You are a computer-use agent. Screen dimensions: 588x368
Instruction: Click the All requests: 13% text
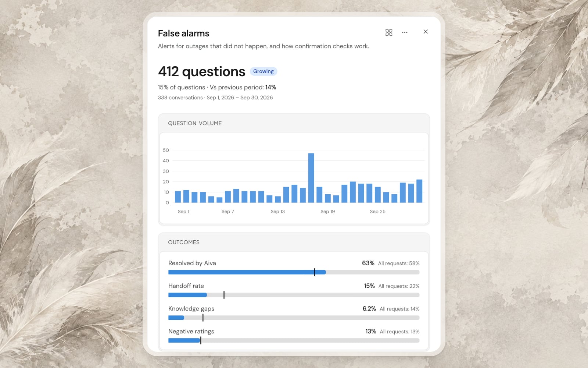399,332
